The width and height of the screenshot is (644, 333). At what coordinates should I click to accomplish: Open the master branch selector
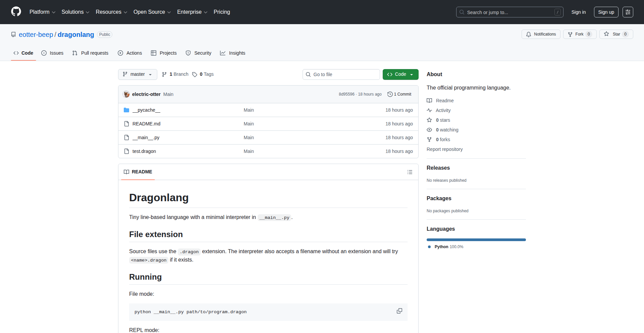point(137,74)
